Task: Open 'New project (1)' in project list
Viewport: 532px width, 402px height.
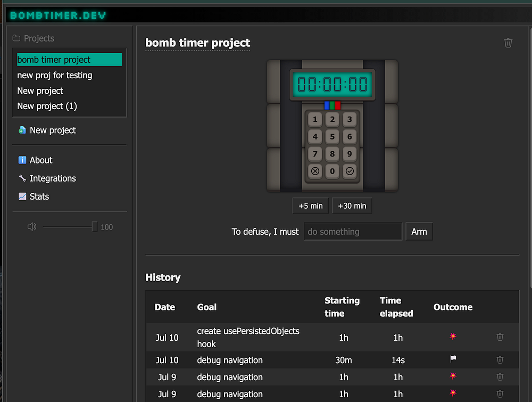Action: tap(47, 106)
